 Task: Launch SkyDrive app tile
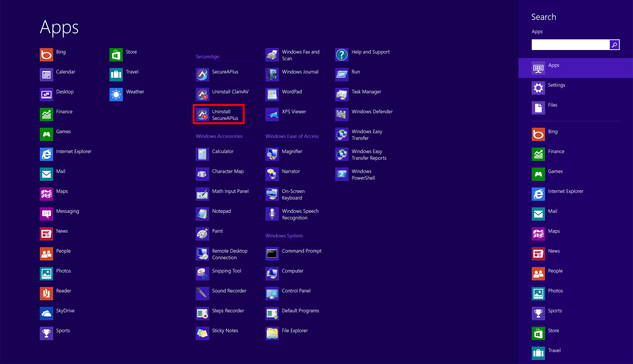pyautogui.click(x=46, y=313)
